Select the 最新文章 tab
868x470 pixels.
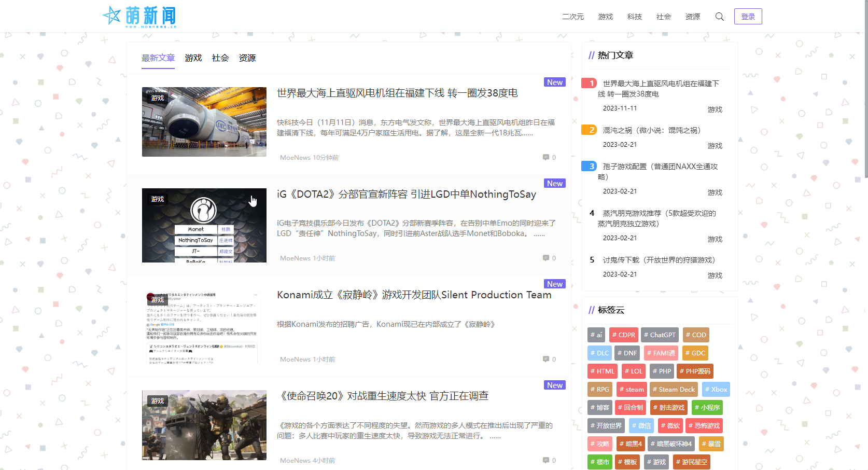pos(158,58)
